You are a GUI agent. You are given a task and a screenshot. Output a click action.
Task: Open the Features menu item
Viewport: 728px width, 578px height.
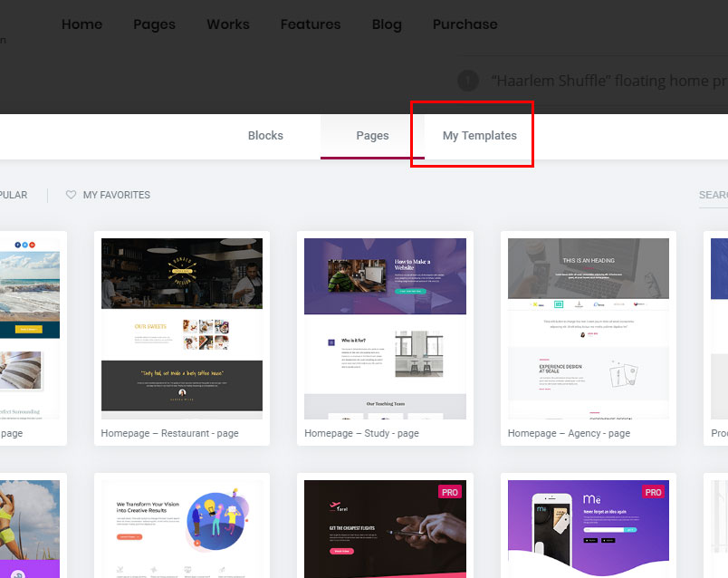point(311,24)
